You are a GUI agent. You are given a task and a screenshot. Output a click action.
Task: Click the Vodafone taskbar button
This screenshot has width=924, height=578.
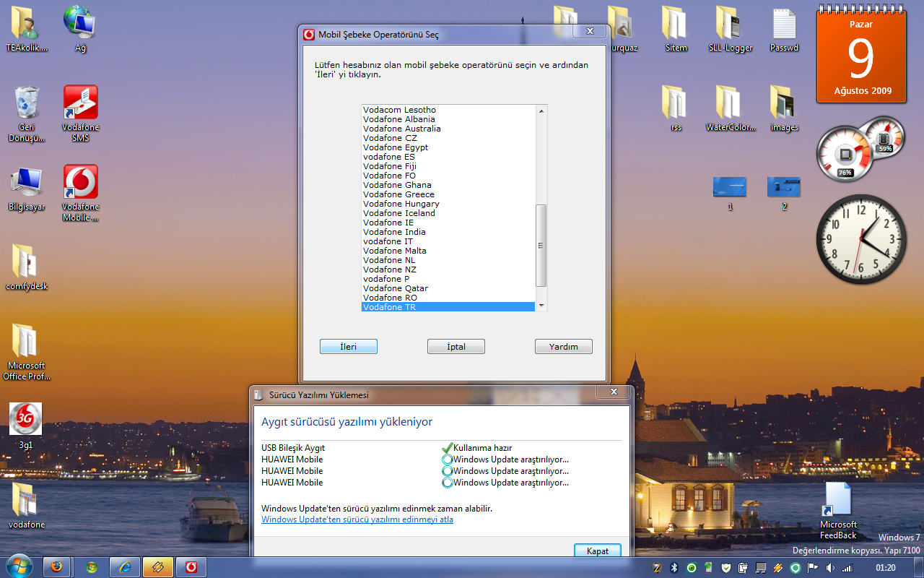point(191,567)
